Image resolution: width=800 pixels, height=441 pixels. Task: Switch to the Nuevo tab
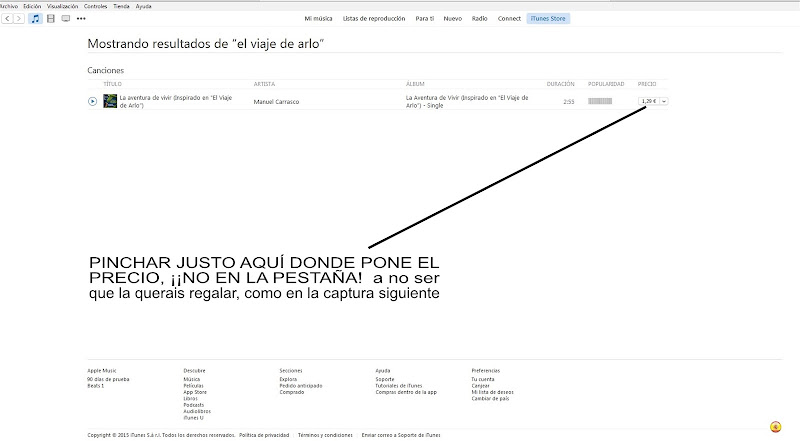click(x=453, y=19)
